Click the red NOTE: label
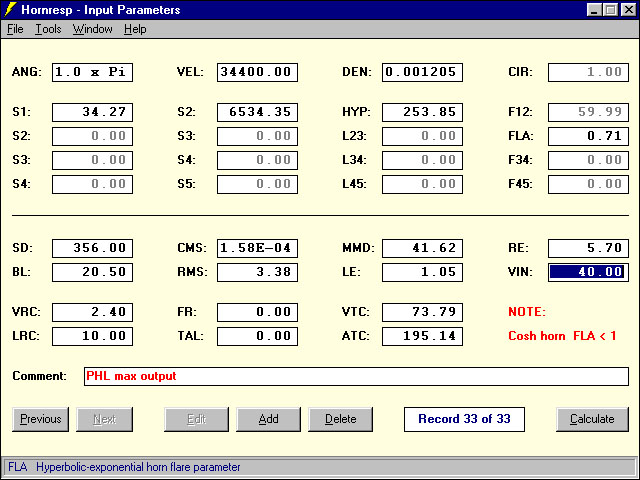640x480 pixels. [x=527, y=312]
